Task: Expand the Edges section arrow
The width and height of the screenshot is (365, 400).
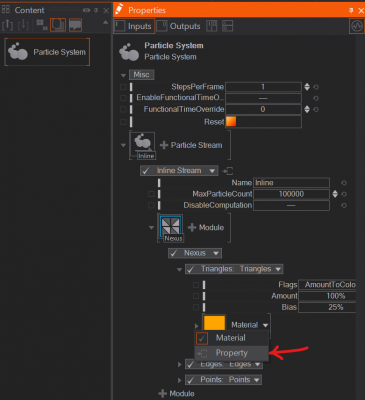Action: click(180, 364)
